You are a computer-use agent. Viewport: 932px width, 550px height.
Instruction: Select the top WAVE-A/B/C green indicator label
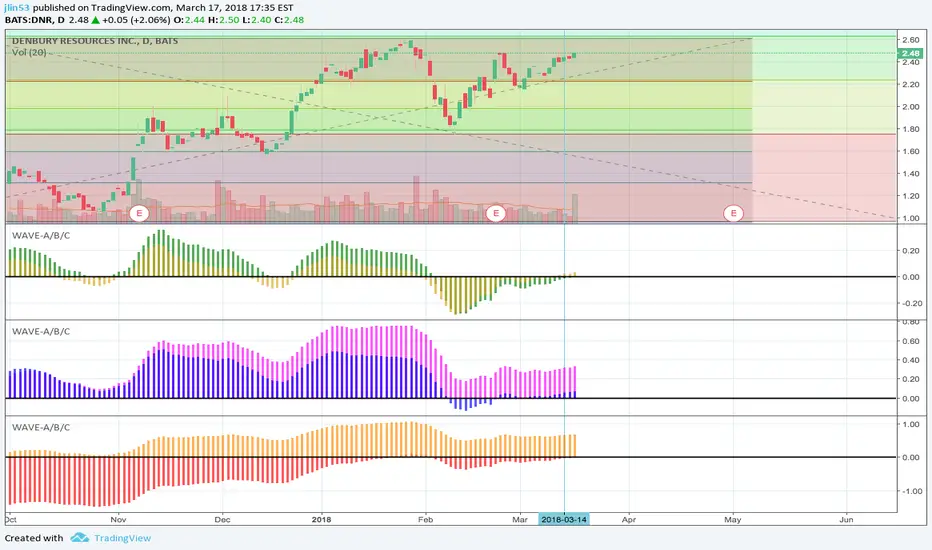click(x=41, y=235)
